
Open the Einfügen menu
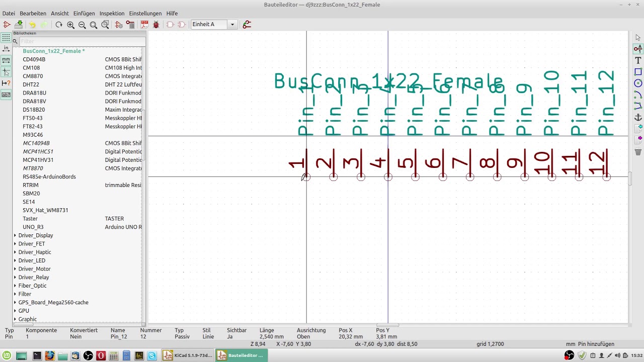pos(84,14)
